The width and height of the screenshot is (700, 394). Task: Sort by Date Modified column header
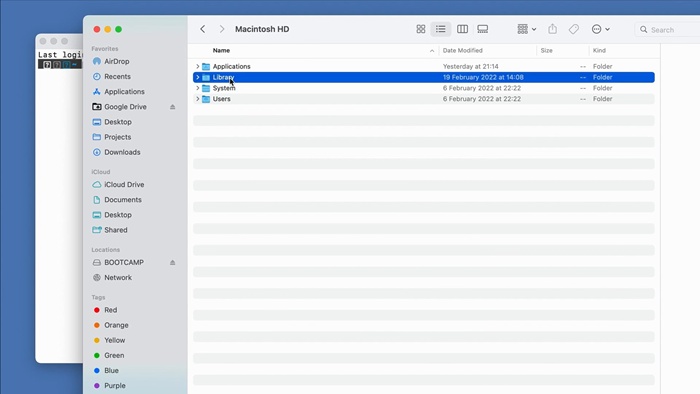click(462, 50)
